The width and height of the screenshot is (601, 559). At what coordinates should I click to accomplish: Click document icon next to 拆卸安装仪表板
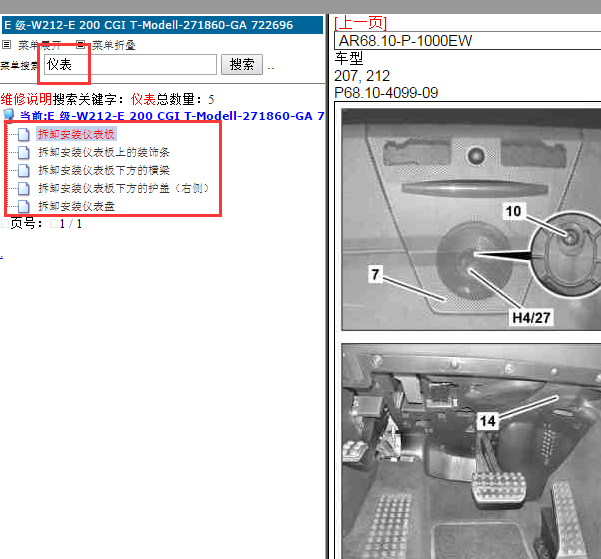pyautogui.click(x=24, y=135)
